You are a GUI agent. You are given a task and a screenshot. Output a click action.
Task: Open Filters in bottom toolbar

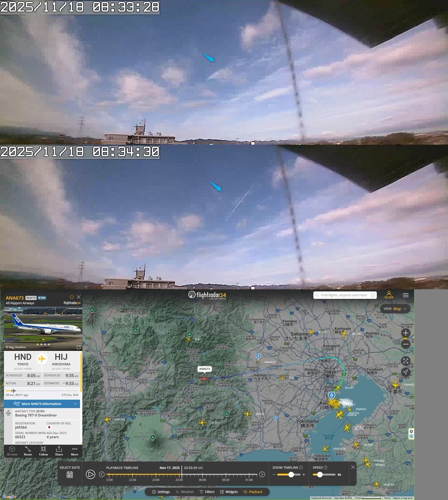pos(207,492)
